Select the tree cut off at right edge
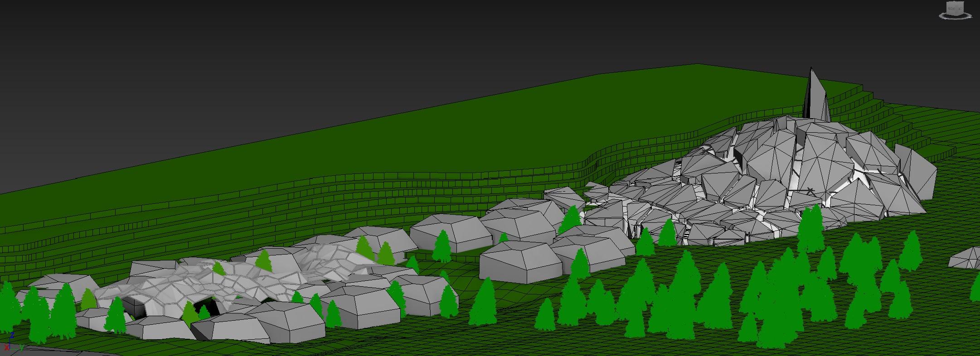The image size is (980, 356). click(x=975, y=288)
